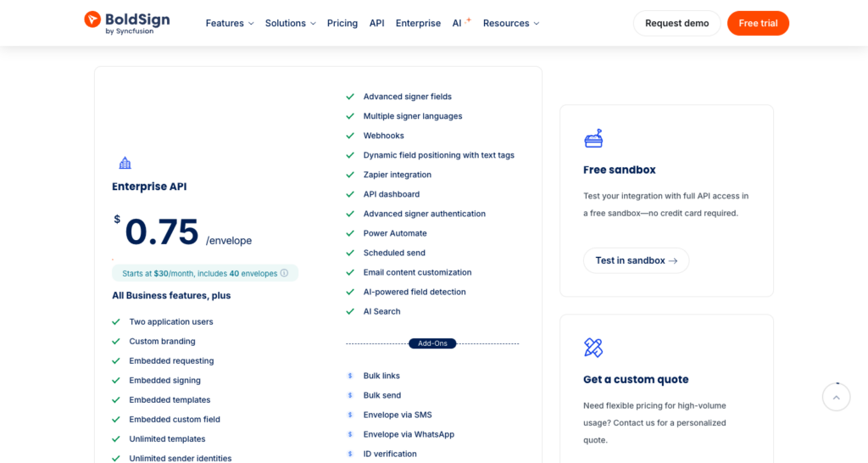The width and height of the screenshot is (868, 463).
Task: Open the API nav item
Action: pos(376,23)
